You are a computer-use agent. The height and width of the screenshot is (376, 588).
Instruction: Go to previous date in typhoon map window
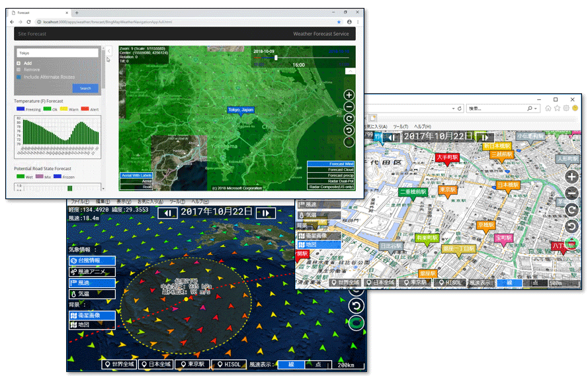pos(169,212)
